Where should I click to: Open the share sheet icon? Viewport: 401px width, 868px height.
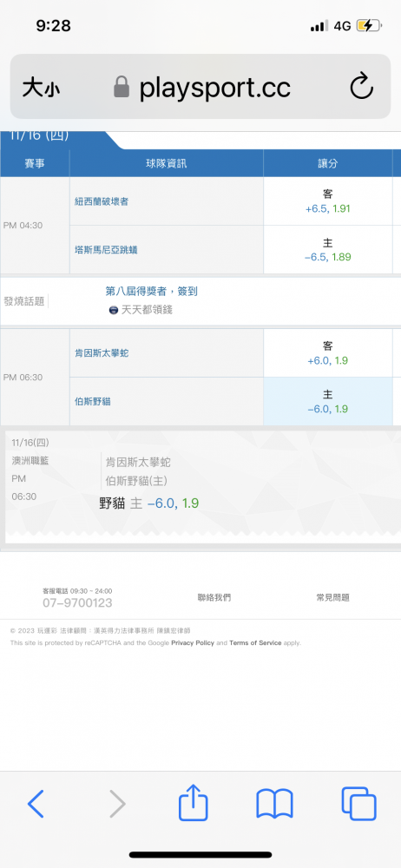tap(194, 802)
